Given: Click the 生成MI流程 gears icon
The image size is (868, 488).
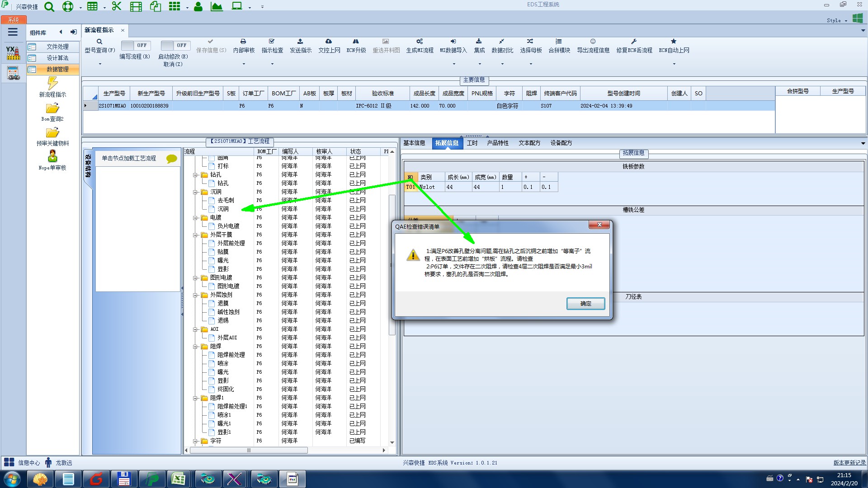Looking at the screenshot, I should pos(420,42).
